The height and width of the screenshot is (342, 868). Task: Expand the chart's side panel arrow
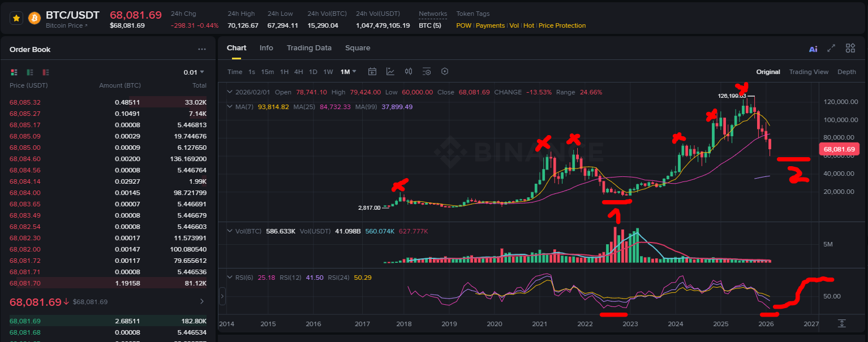point(222,296)
